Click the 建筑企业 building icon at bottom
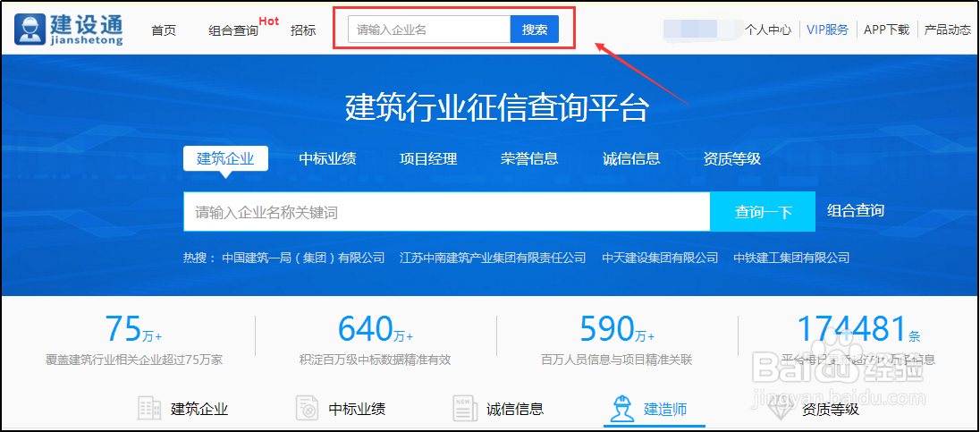 coord(148,410)
